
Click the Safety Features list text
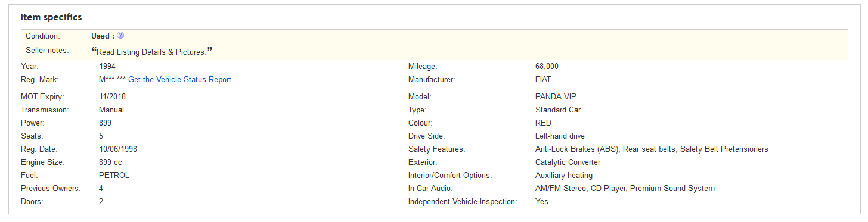pos(652,149)
